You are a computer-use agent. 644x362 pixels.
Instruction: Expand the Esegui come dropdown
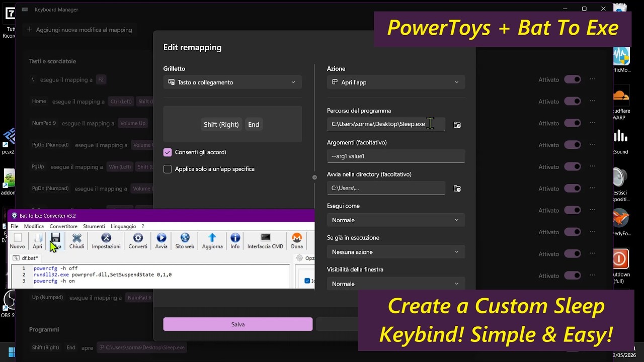pyautogui.click(x=396, y=220)
